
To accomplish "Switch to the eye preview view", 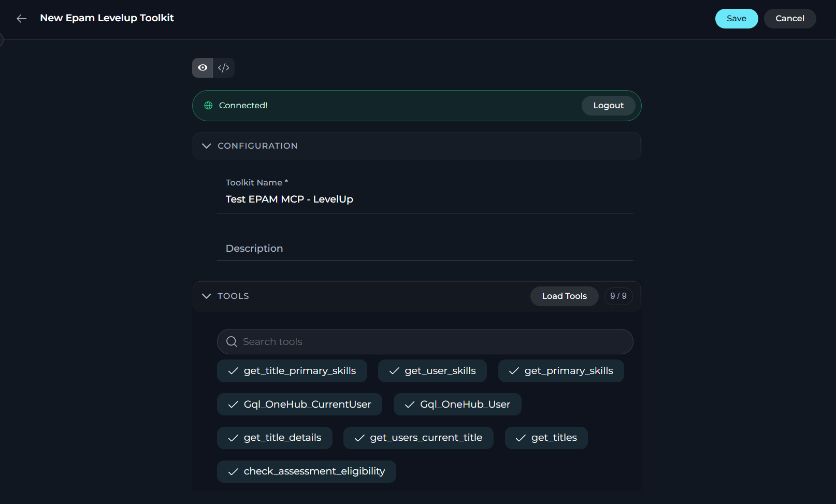I will [203, 68].
